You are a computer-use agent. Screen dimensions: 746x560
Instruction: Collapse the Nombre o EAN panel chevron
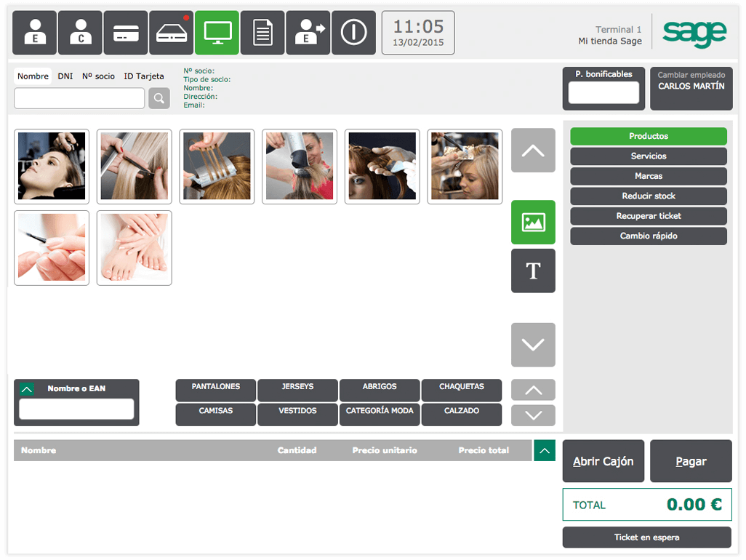(27, 389)
